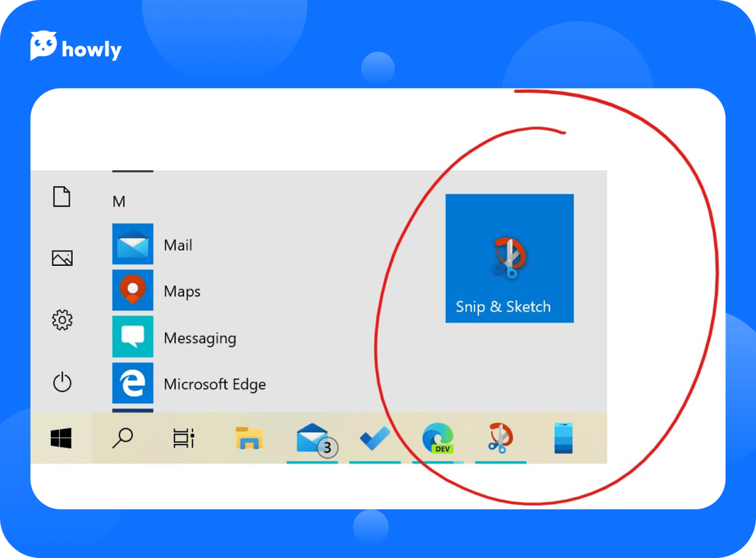The width and height of the screenshot is (756, 558).
Task: Click the Task View taskbar icon
Action: tap(184, 438)
